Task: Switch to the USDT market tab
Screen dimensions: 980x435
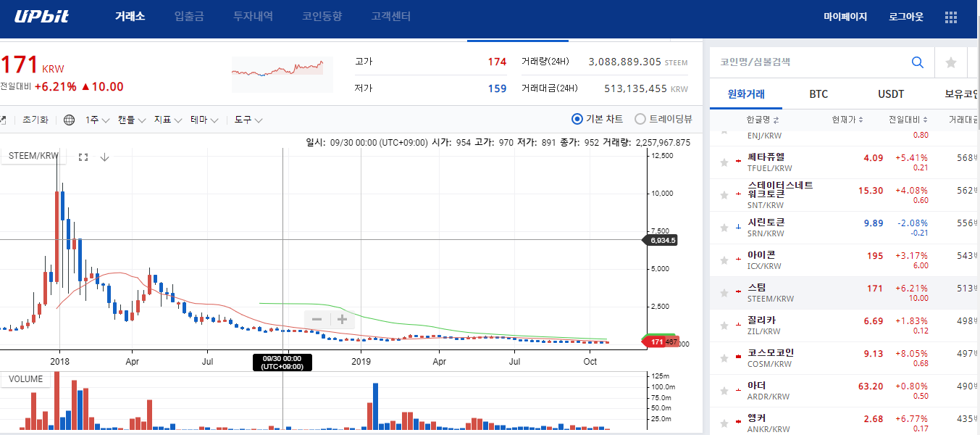Action: pyautogui.click(x=891, y=94)
